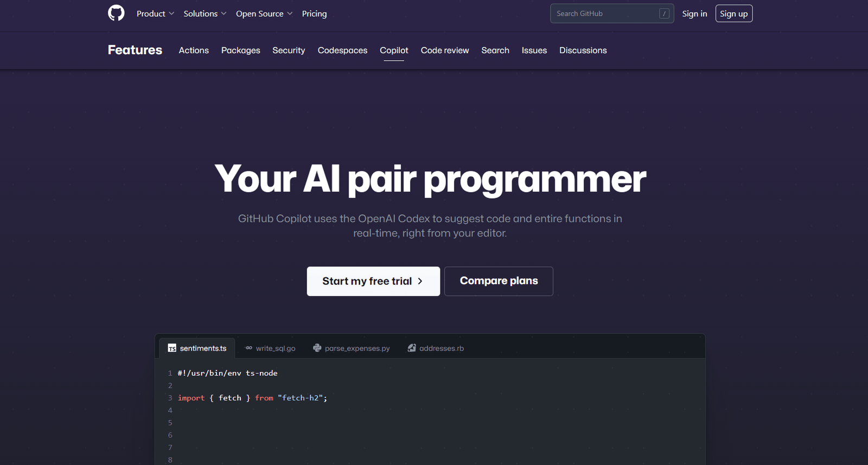
Task: Click the Search GitHub input field
Action: click(x=612, y=14)
